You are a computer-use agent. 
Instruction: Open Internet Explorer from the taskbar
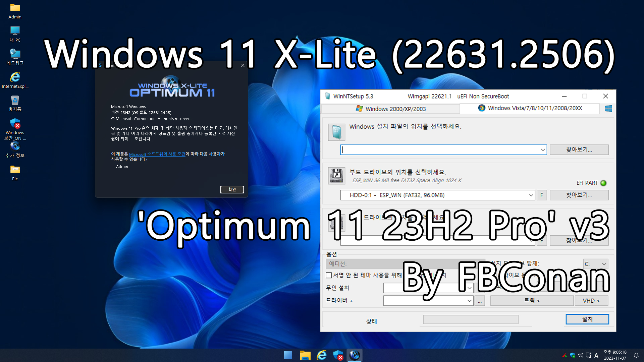[322, 355]
